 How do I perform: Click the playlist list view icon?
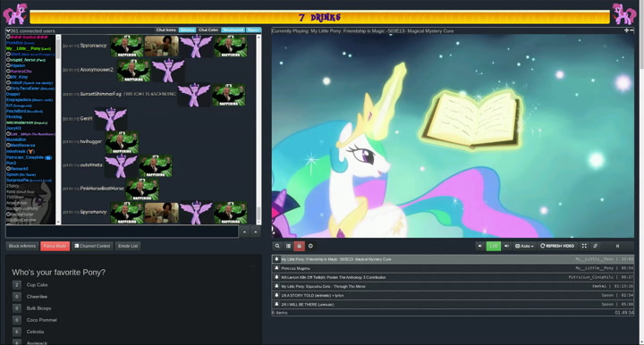pos(288,246)
